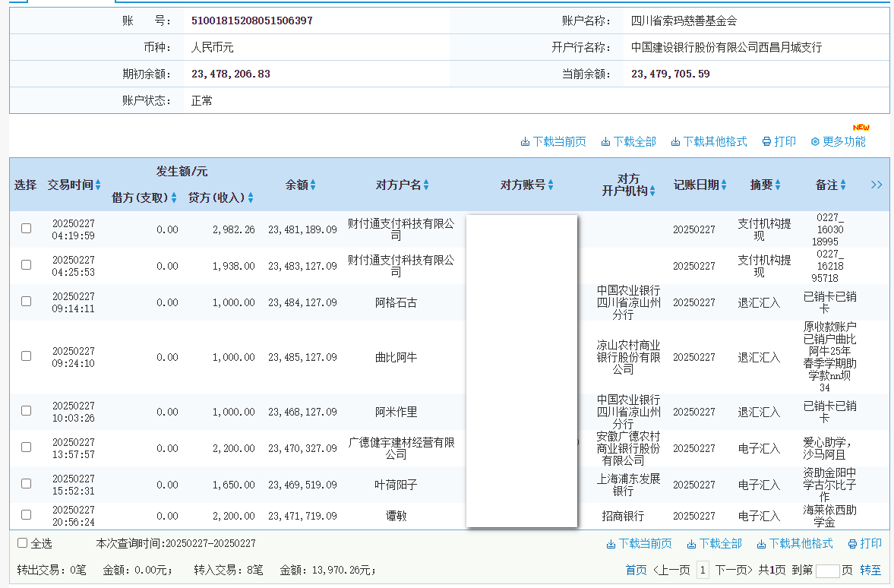
Task: Check the 叶荷阳子 transaction row
Action: 27,484
